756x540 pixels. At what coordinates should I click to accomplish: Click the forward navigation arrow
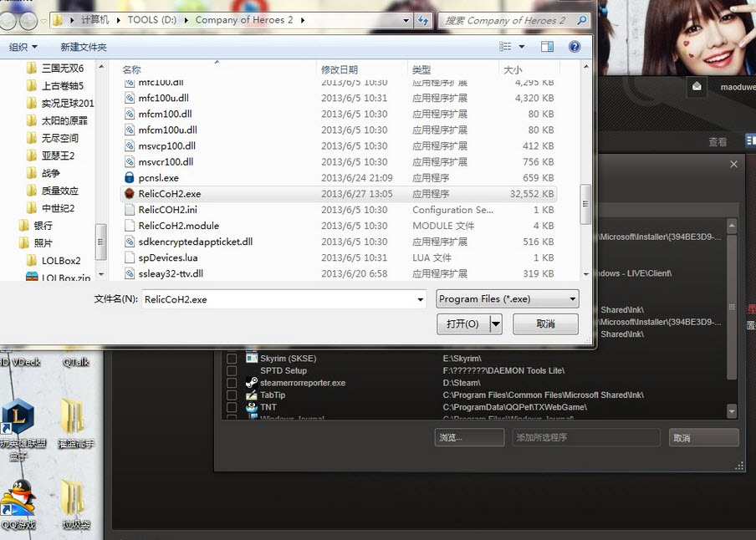click(28, 20)
